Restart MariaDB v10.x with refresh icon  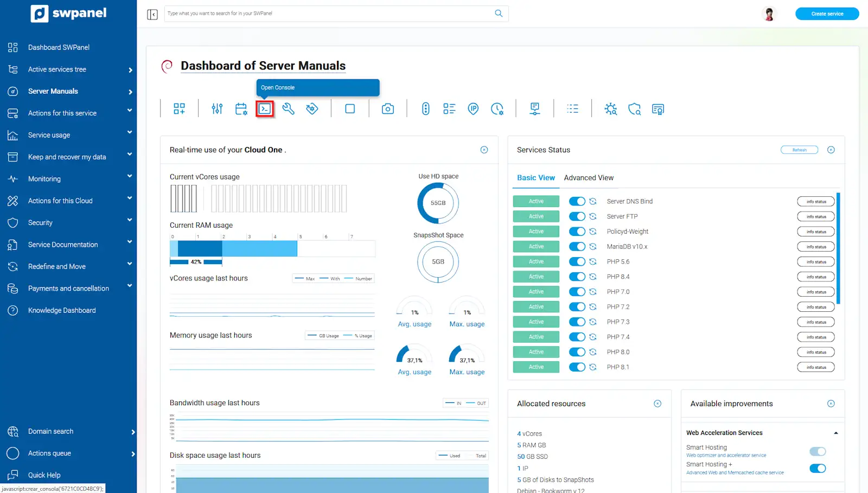pyautogui.click(x=593, y=247)
